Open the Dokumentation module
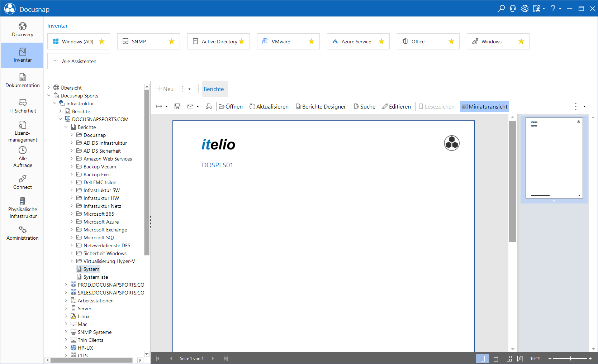598x364 pixels. 22,81
